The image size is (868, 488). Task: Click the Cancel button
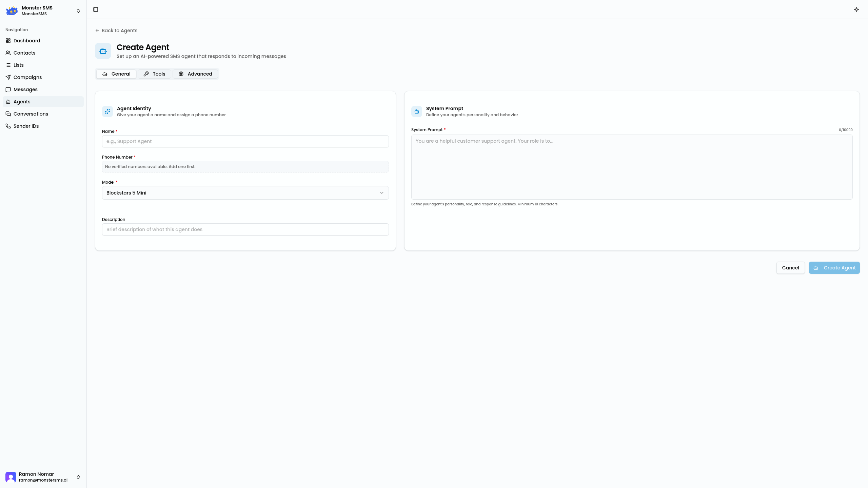point(790,268)
